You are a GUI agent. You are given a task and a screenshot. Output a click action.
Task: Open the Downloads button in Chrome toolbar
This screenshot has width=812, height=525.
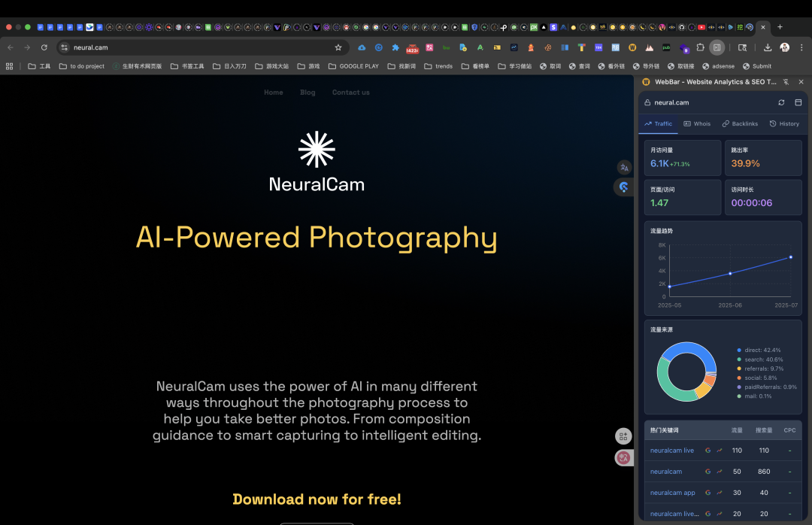click(768, 47)
